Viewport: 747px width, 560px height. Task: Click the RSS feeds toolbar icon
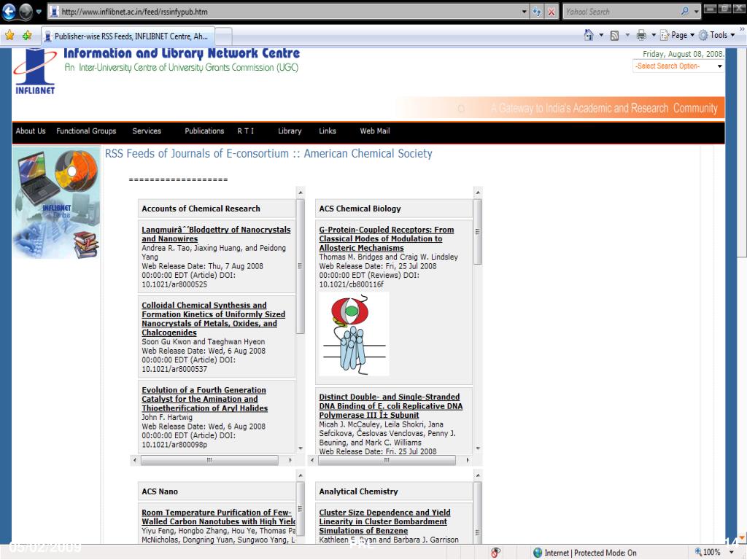pyautogui.click(x=614, y=35)
